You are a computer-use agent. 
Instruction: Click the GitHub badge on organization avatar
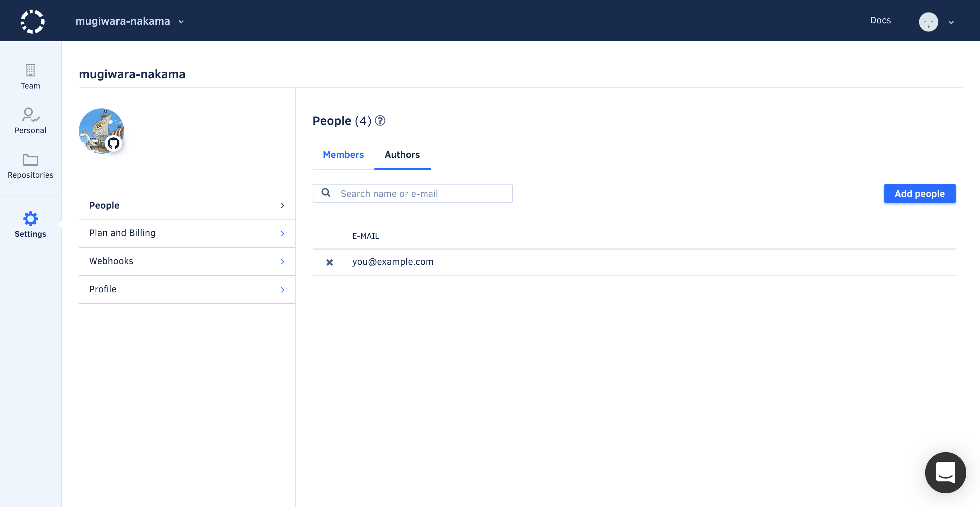[113, 143]
